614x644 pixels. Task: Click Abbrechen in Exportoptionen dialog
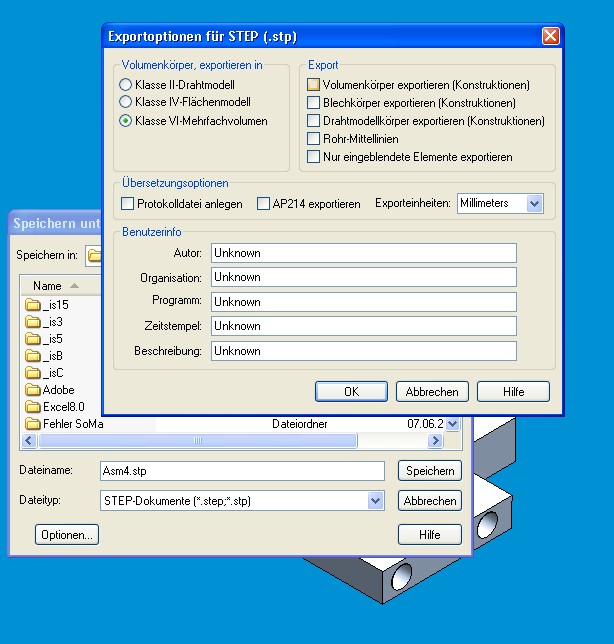coord(432,391)
